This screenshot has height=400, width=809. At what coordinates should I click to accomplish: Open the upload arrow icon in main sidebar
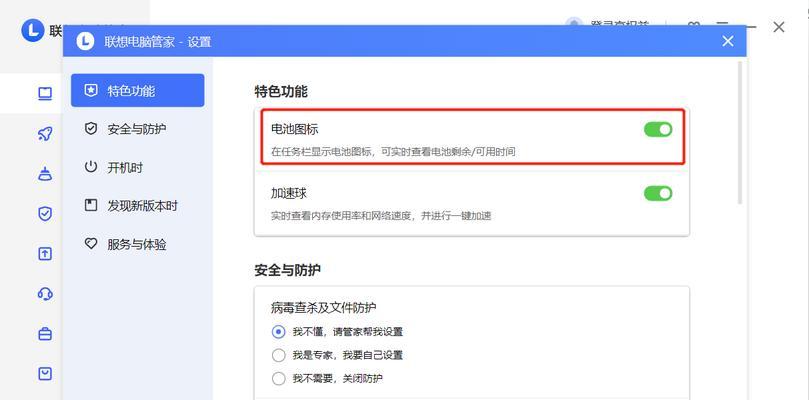coord(45,253)
